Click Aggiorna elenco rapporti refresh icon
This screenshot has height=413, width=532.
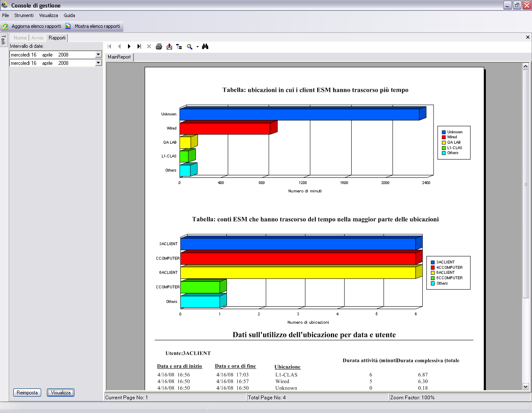tap(5, 26)
